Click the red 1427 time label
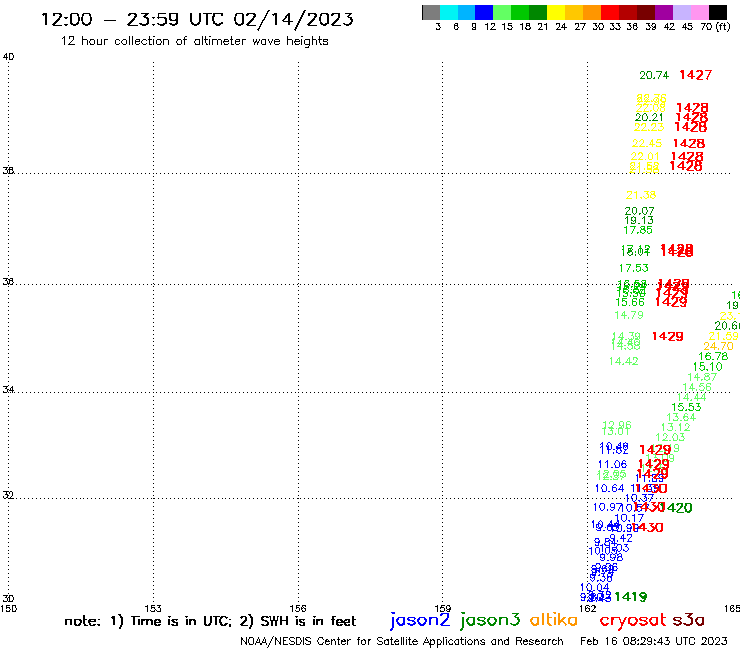The width and height of the screenshot is (740, 650). [696, 75]
